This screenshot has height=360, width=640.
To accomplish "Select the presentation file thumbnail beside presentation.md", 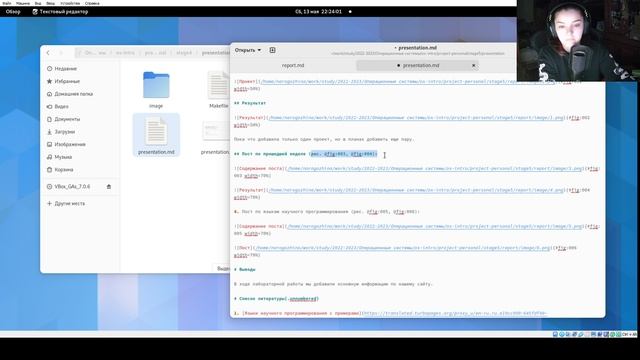I will [216, 131].
